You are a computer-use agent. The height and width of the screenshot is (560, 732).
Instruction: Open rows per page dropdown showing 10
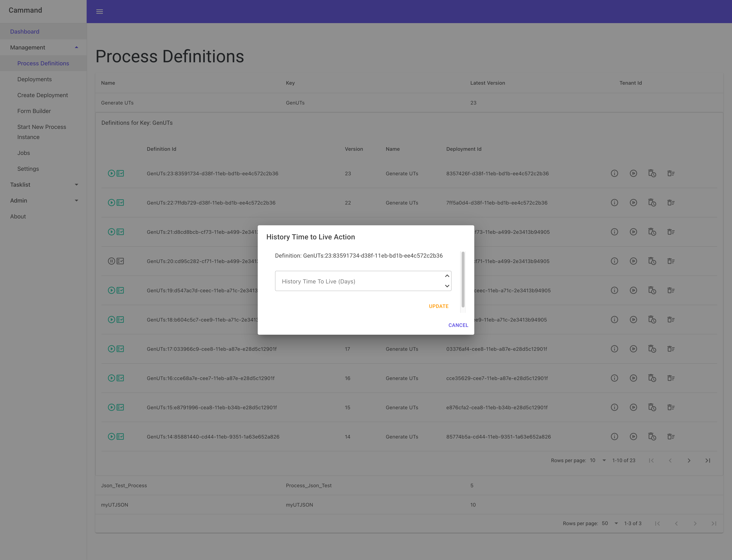(598, 460)
